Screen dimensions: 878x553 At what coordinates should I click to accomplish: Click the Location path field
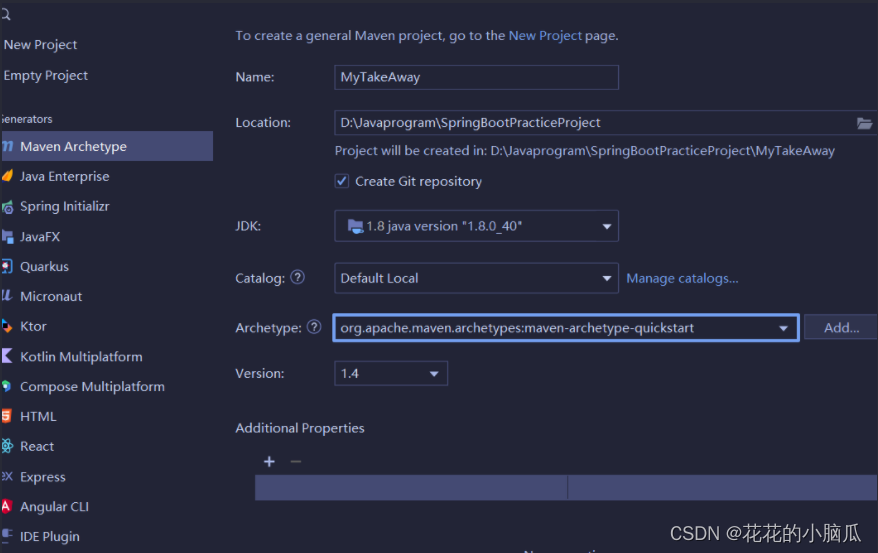(606, 123)
